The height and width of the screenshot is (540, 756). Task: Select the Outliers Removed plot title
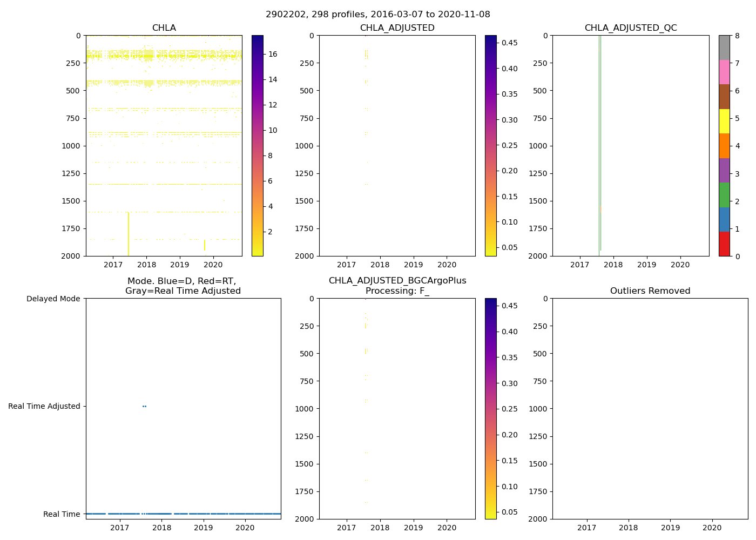pyautogui.click(x=650, y=291)
